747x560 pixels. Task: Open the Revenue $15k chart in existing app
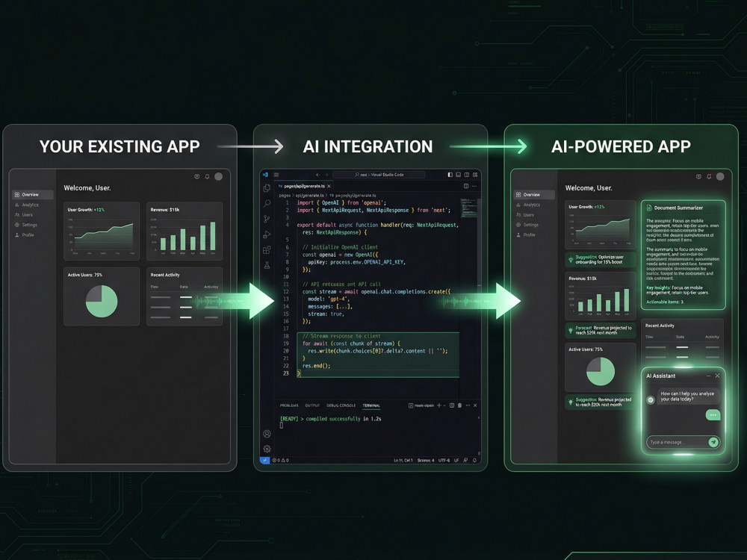(x=185, y=231)
